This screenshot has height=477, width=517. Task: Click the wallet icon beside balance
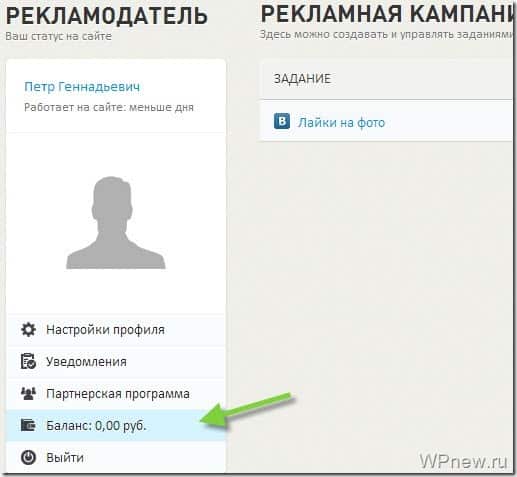pos(28,425)
